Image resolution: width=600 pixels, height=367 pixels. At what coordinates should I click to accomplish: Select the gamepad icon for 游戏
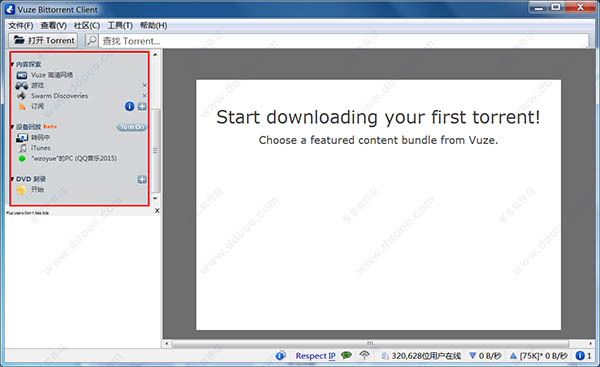click(x=22, y=85)
